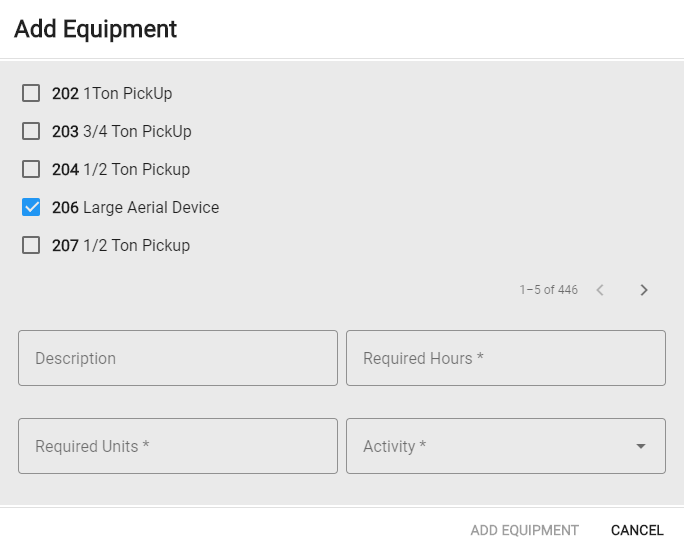The height and width of the screenshot is (552, 684).
Task: Check the 203 3/4 Ton PickUp checkbox
Action: (31, 131)
